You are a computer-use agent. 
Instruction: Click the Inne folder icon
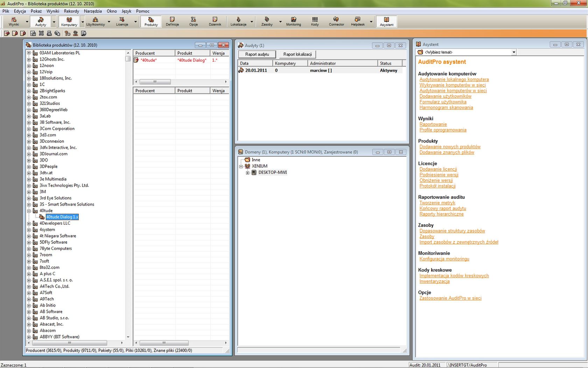[x=247, y=160]
